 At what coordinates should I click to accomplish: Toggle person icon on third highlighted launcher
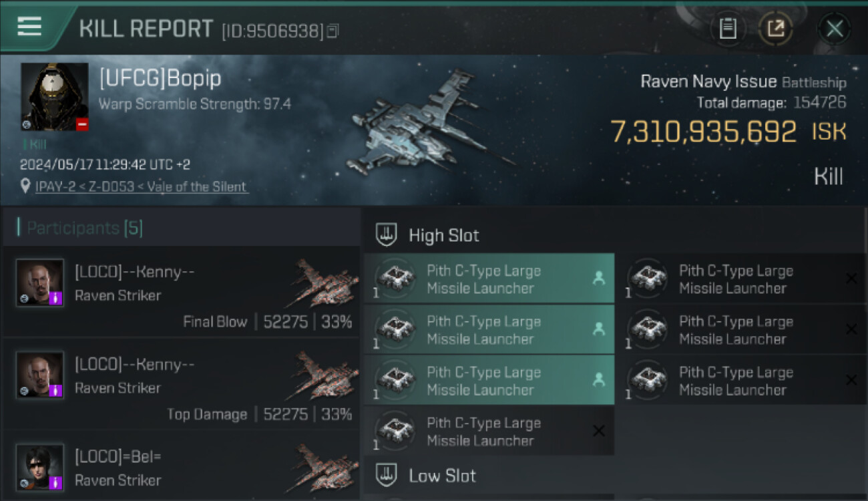pyautogui.click(x=599, y=379)
